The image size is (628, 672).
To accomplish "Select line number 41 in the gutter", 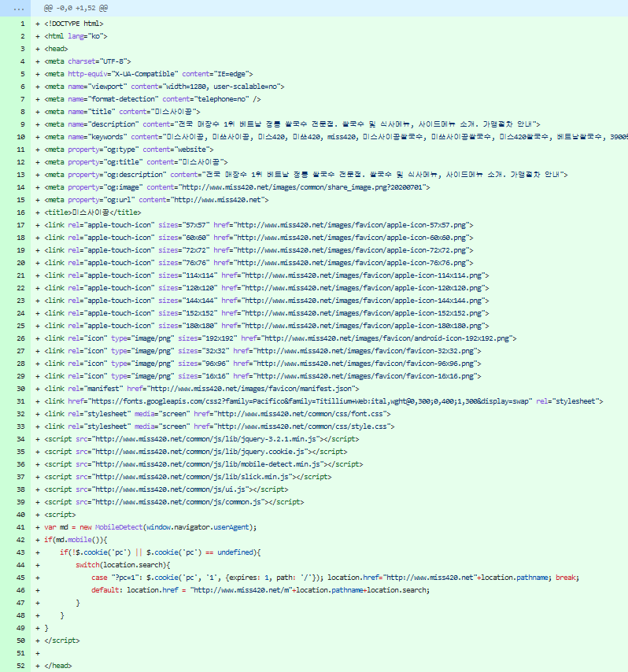I will pyautogui.click(x=20, y=527).
